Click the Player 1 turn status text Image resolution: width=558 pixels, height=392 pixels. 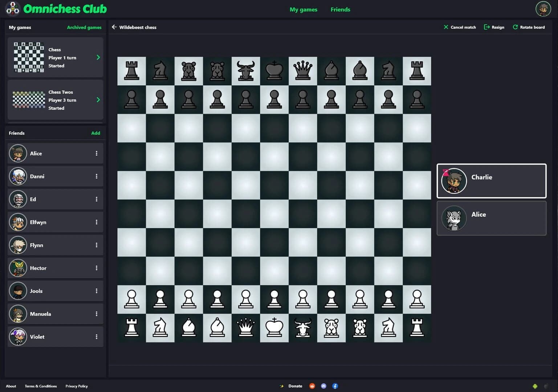[62, 58]
